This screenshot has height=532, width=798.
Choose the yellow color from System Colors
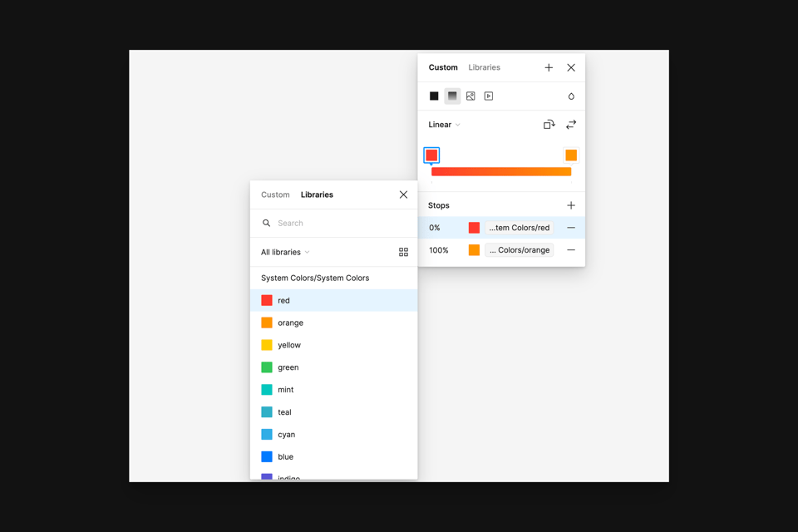click(288, 345)
